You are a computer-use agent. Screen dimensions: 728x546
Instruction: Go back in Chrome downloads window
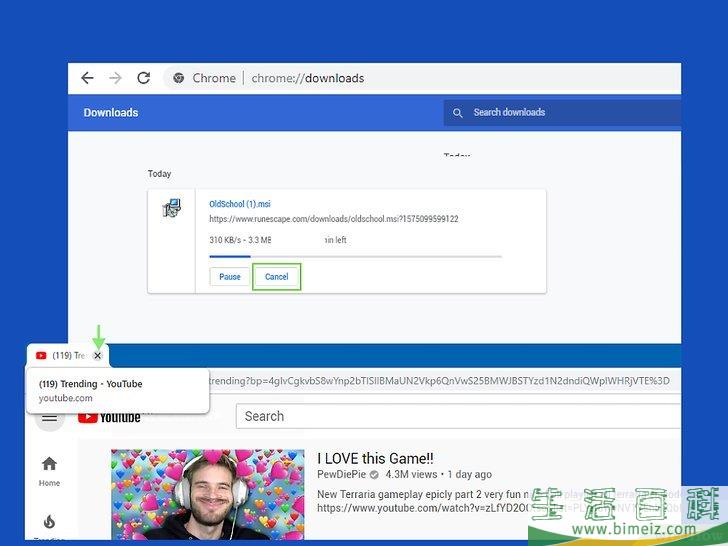point(87,78)
